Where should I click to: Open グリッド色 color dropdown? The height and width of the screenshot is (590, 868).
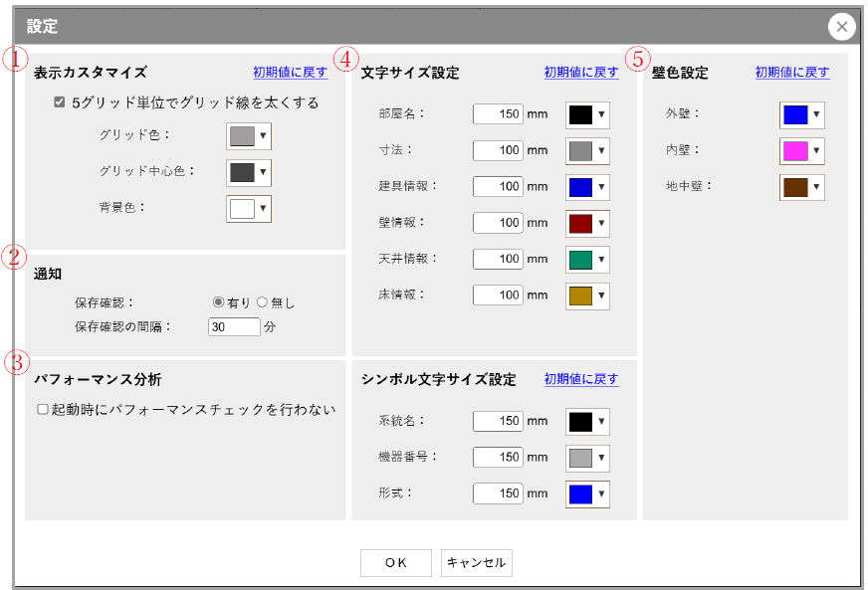[x=249, y=136]
